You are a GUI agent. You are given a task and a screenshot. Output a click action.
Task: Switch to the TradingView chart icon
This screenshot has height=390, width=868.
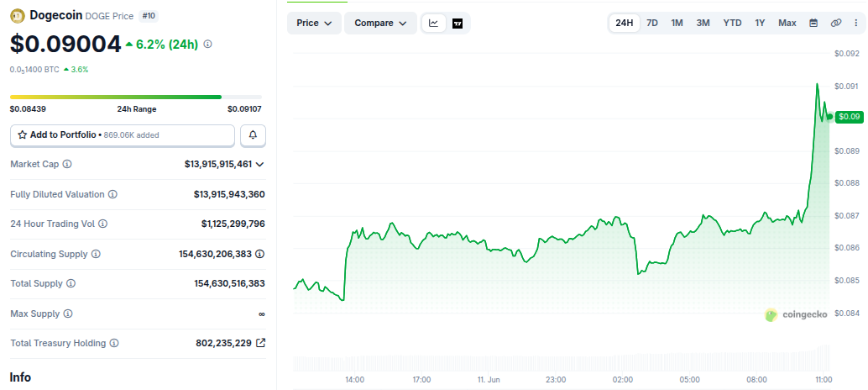point(458,24)
